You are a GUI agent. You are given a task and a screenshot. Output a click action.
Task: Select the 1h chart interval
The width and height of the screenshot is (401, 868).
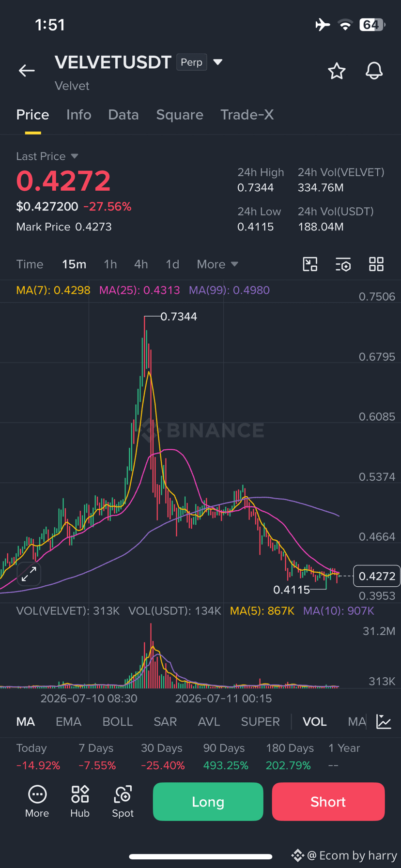(110, 264)
